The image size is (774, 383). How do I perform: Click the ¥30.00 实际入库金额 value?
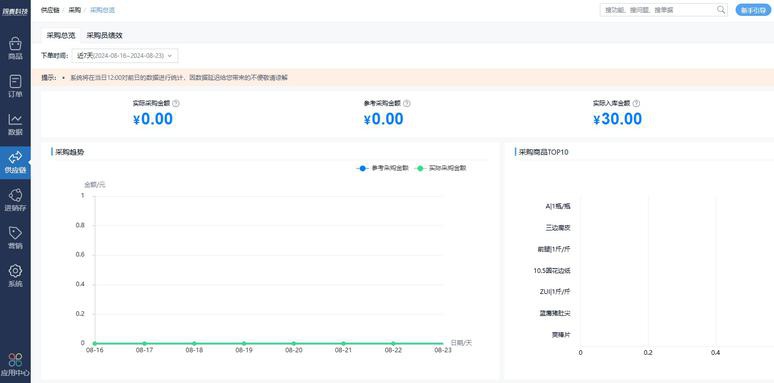point(618,119)
